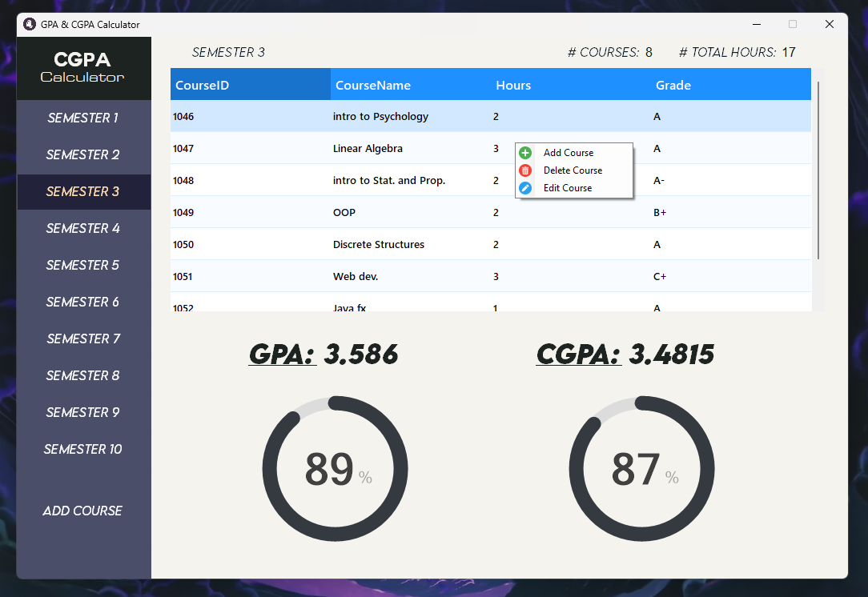The image size is (868, 597).
Task: Click the GPA 89% progress ring
Action: 335,468
